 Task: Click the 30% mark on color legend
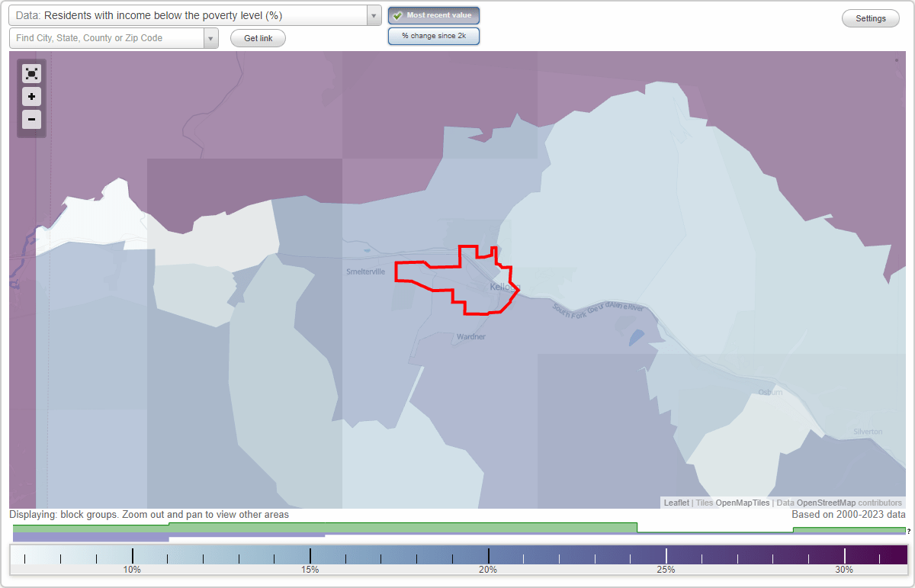coord(844,570)
